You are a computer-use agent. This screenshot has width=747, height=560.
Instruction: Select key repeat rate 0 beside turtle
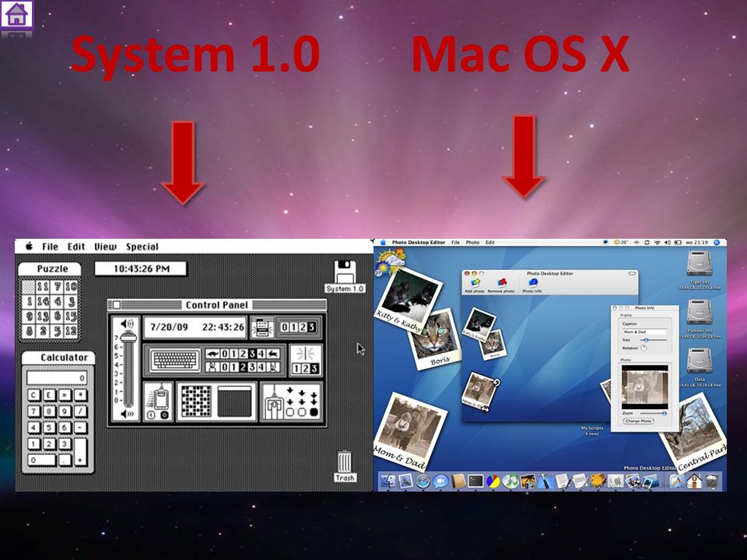tap(224, 353)
